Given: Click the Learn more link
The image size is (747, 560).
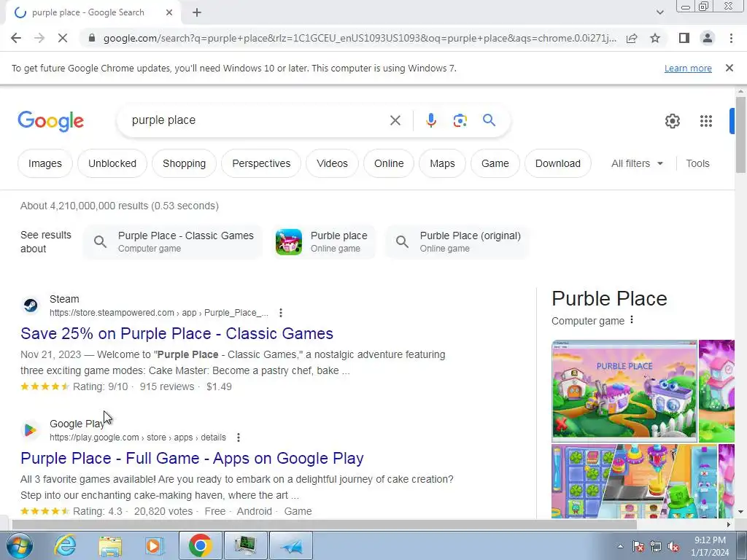Looking at the screenshot, I should 688,68.
